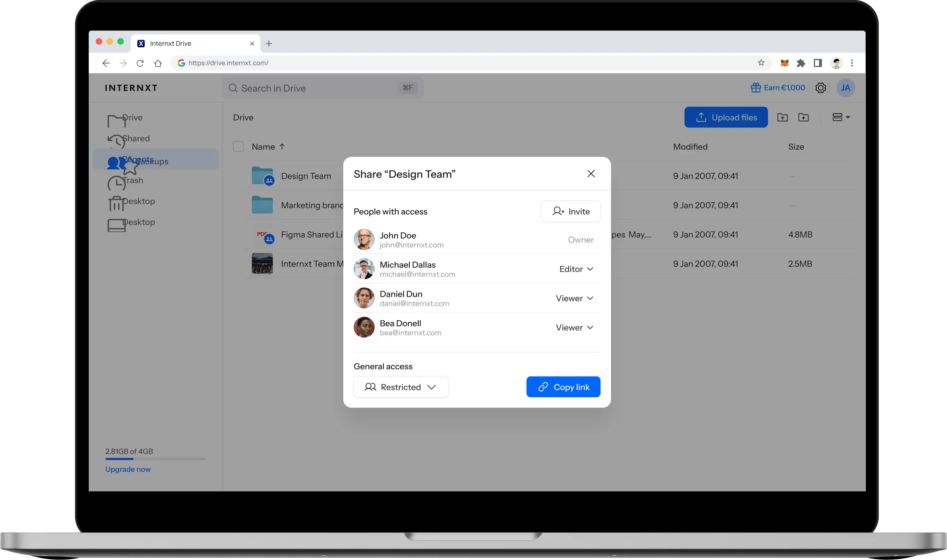Open a new browser tab
Image resolution: width=947 pixels, height=560 pixels.
269,44
